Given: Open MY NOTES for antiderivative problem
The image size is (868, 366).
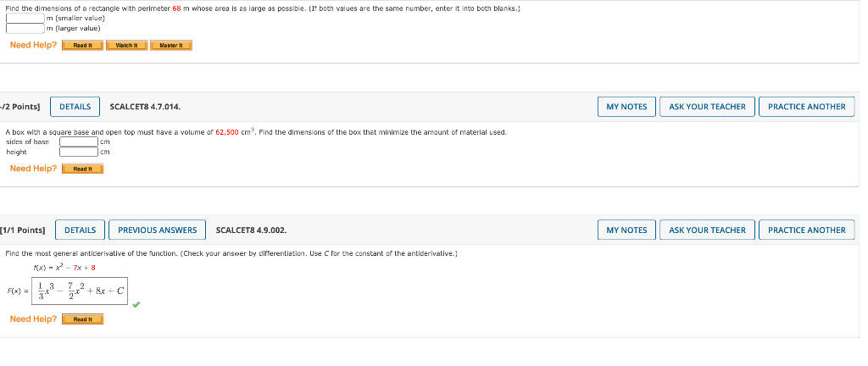Looking at the screenshot, I should tap(626, 230).
